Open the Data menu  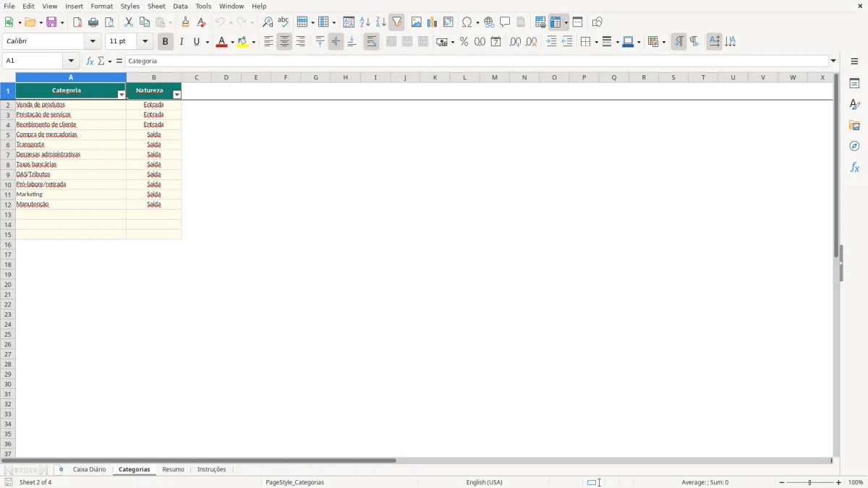(180, 6)
